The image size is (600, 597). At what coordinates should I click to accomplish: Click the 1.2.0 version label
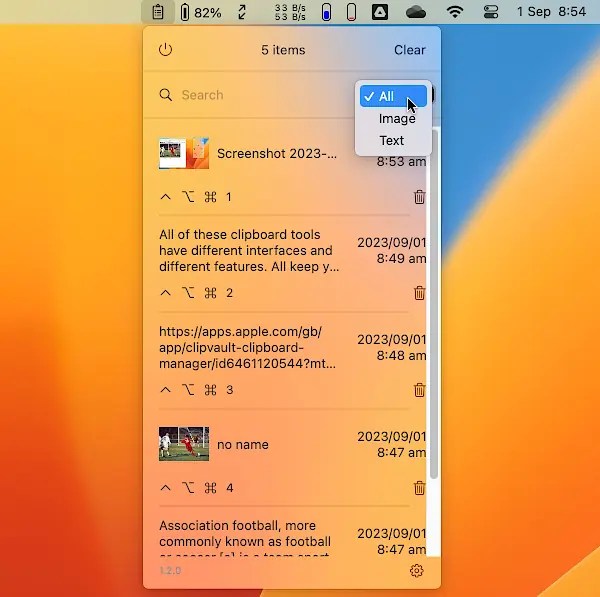click(170, 571)
